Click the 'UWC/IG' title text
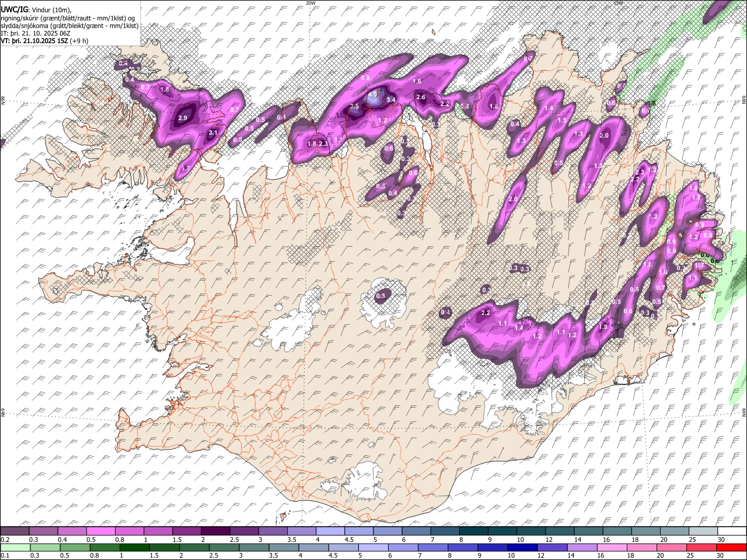The width and height of the screenshot is (747, 560). (x=13, y=9)
